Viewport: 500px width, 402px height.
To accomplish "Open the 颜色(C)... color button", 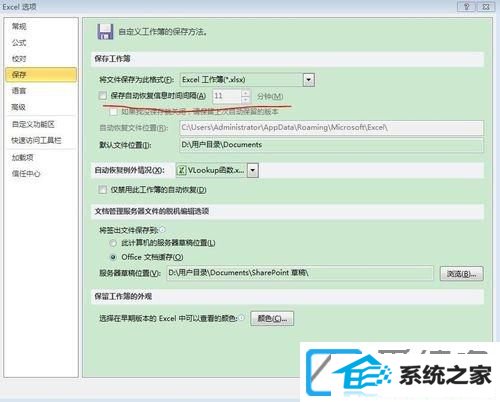I will pos(272,318).
